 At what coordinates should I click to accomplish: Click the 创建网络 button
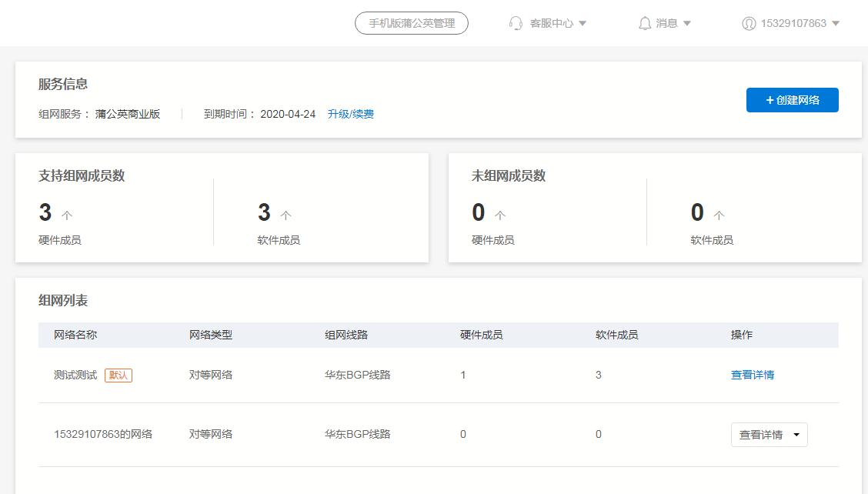[x=793, y=99]
